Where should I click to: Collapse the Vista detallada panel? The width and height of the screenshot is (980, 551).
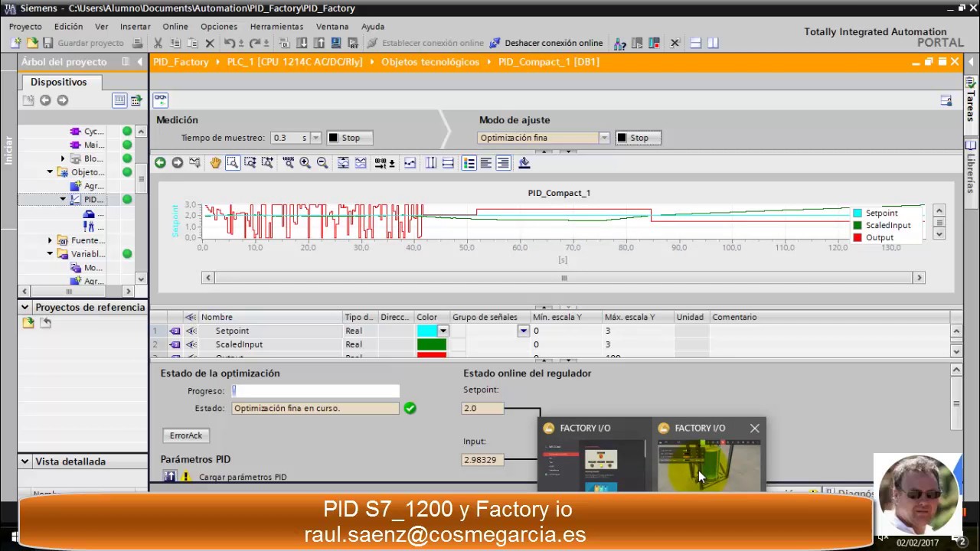24,461
